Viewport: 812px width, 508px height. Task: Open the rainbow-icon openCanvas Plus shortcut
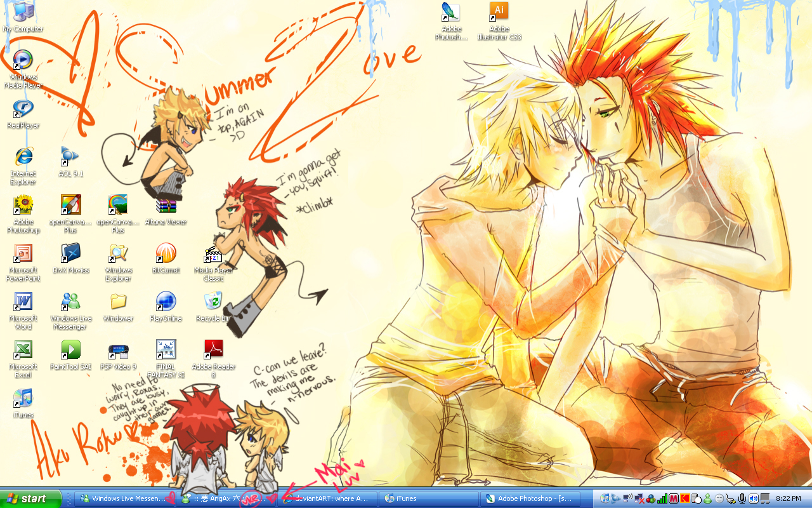tap(118, 214)
